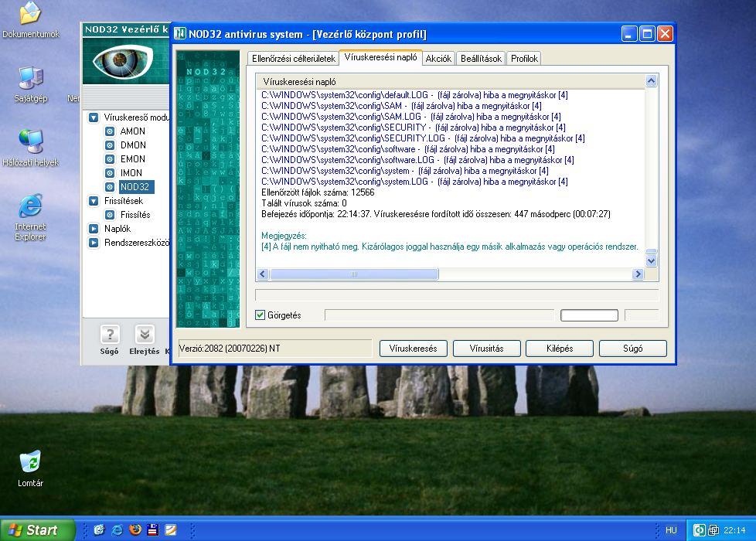The height and width of the screenshot is (541, 756).
Task: Click the question mark Súgó icon in Control Center
Action: tap(110, 334)
